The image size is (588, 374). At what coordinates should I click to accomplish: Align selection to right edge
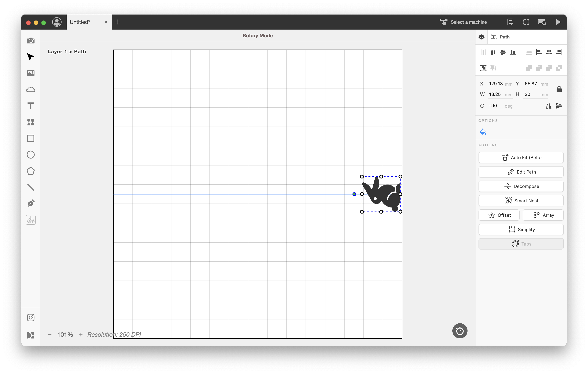point(559,52)
